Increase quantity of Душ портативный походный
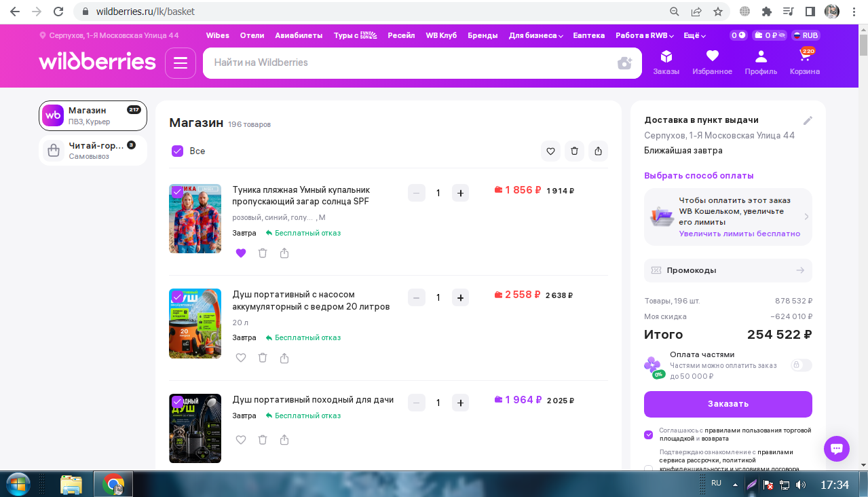 point(460,403)
